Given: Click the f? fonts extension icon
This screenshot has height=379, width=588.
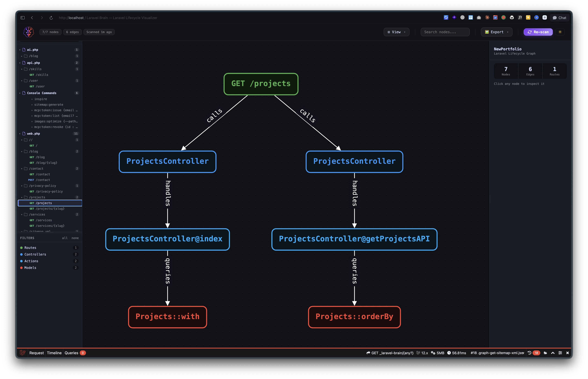Looking at the screenshot, I should (520, 17).
